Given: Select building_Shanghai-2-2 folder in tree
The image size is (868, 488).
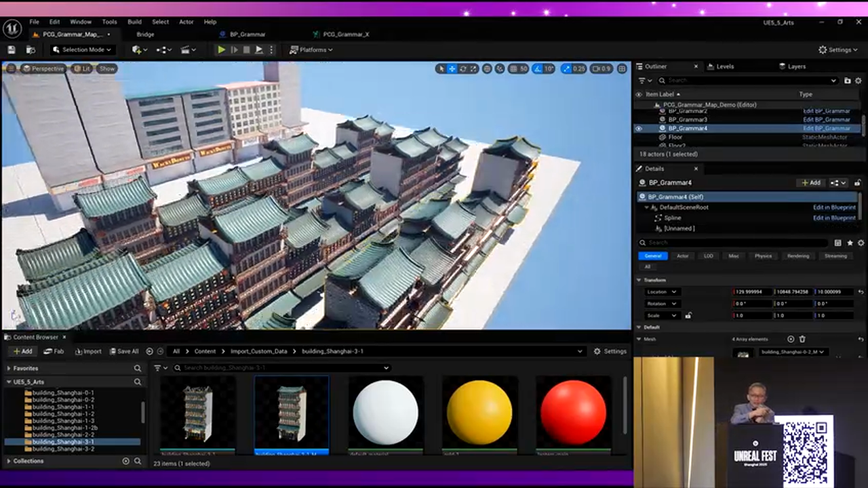Looking at the screenshot, I should (x=63, y=434).
